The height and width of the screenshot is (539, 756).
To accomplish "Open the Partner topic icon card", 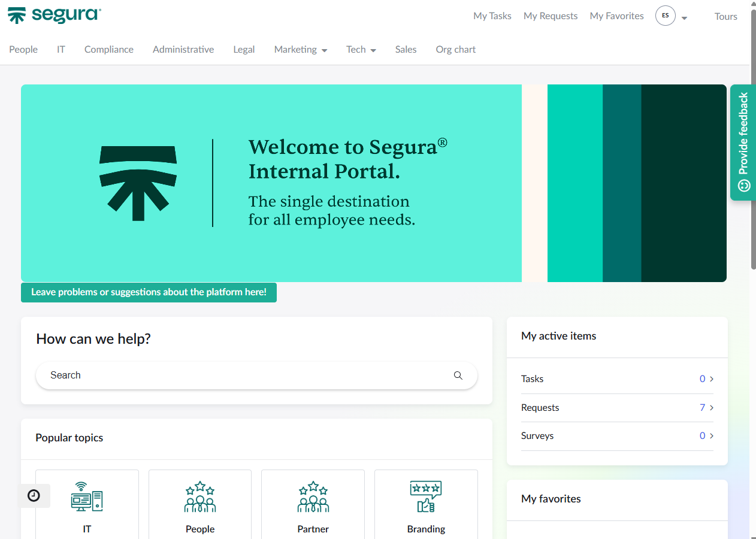I will tap(313, 496).
